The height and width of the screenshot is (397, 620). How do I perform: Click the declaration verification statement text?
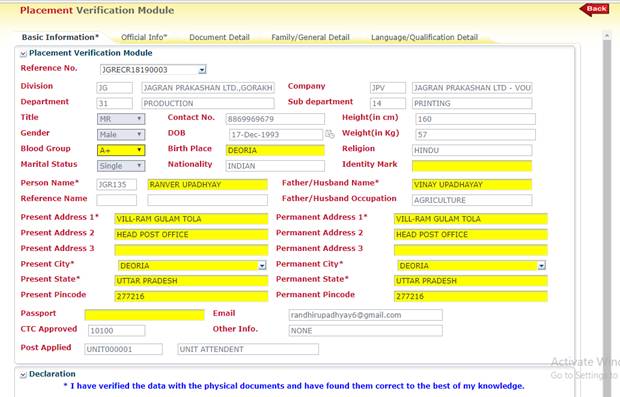(x=294, y=386)
